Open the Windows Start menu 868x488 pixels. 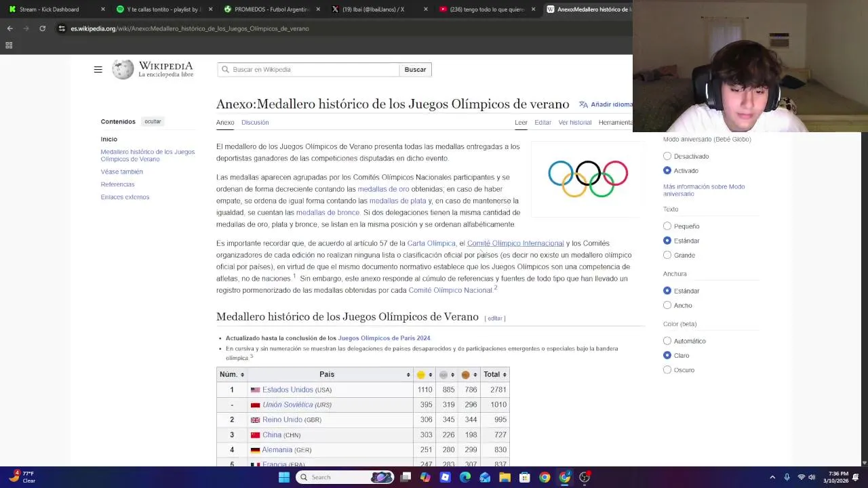[x=284, y=477]
